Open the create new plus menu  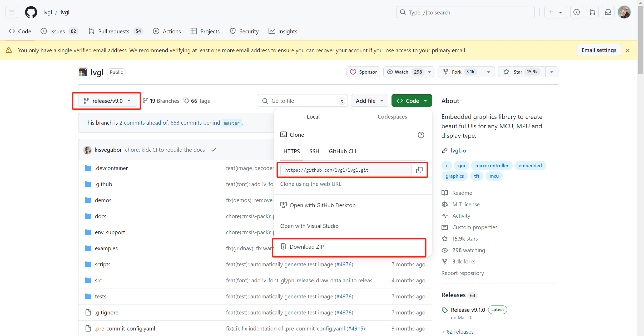coord(555,12)
